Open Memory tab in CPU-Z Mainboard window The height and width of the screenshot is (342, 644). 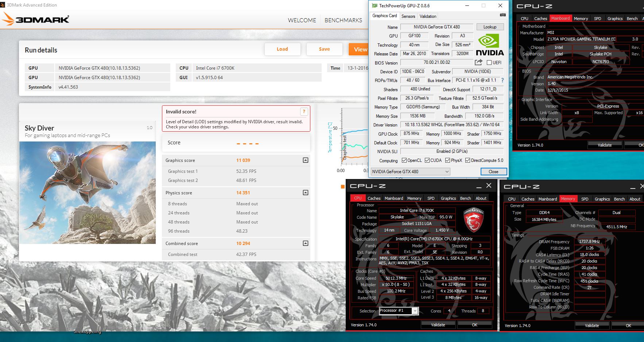coord(581,19)
